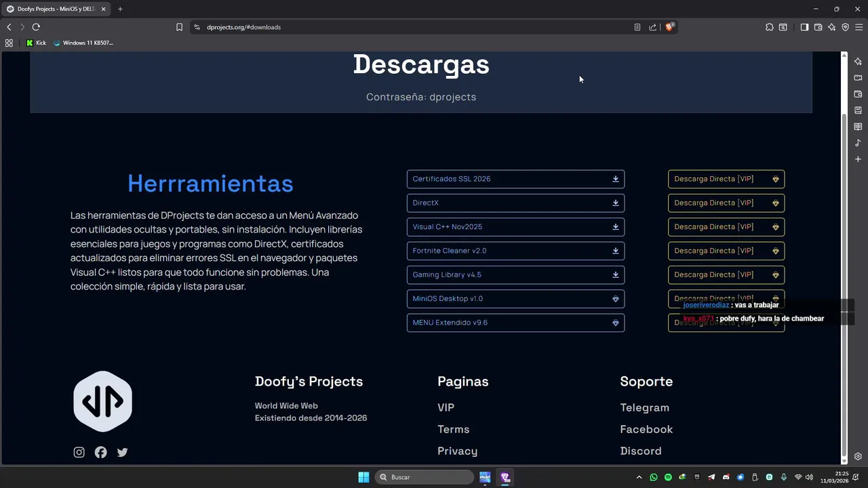The image size is (868, 488).
Task: Open the Extensions puzzle icon
Action: [769, 27]
